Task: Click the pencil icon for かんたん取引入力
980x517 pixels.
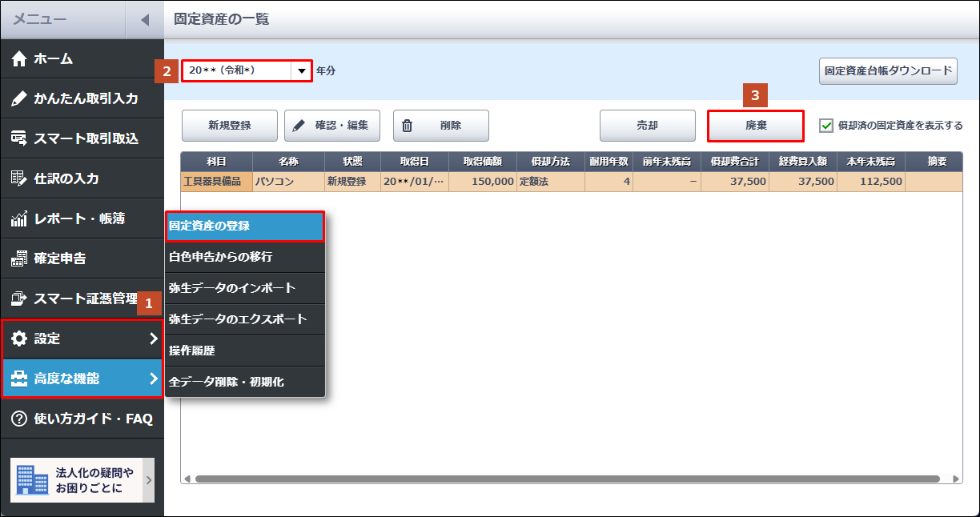Action: pyautogui.click(x=20, y=99)
